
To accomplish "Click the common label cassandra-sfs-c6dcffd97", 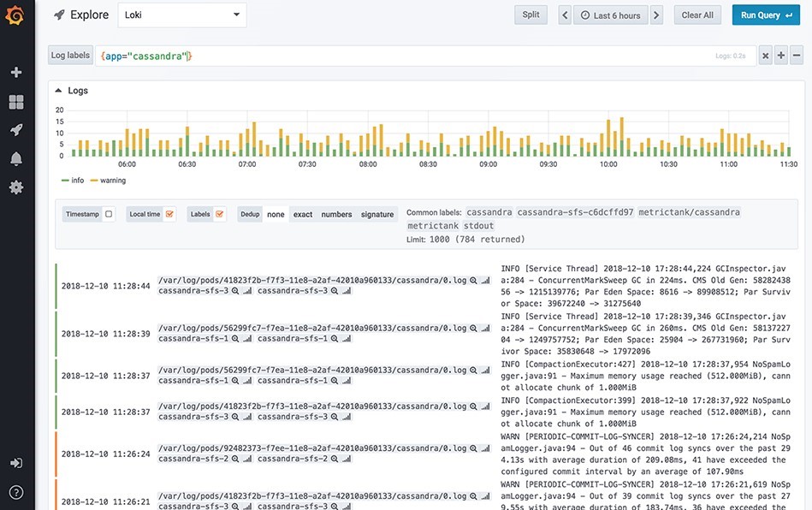I will [x=575, y=211].
